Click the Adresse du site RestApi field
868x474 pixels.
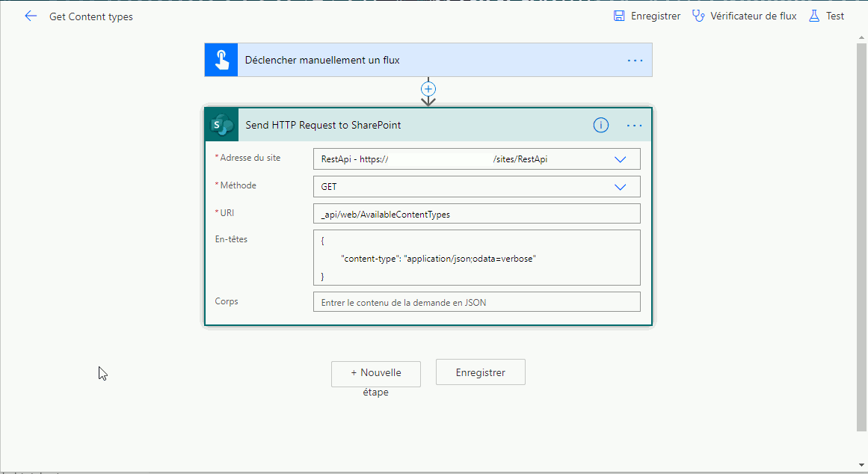pyautogui.click(x=477, y=159)
